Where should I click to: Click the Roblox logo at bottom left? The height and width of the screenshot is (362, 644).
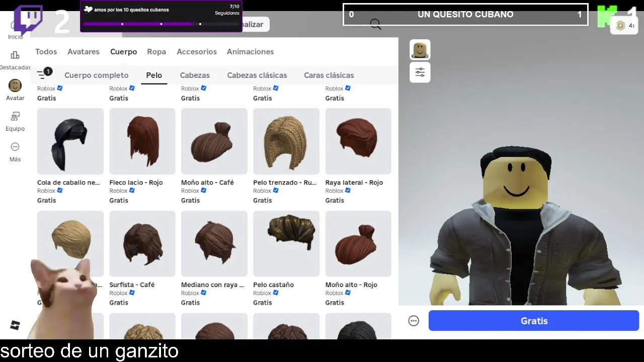point(15,325)
